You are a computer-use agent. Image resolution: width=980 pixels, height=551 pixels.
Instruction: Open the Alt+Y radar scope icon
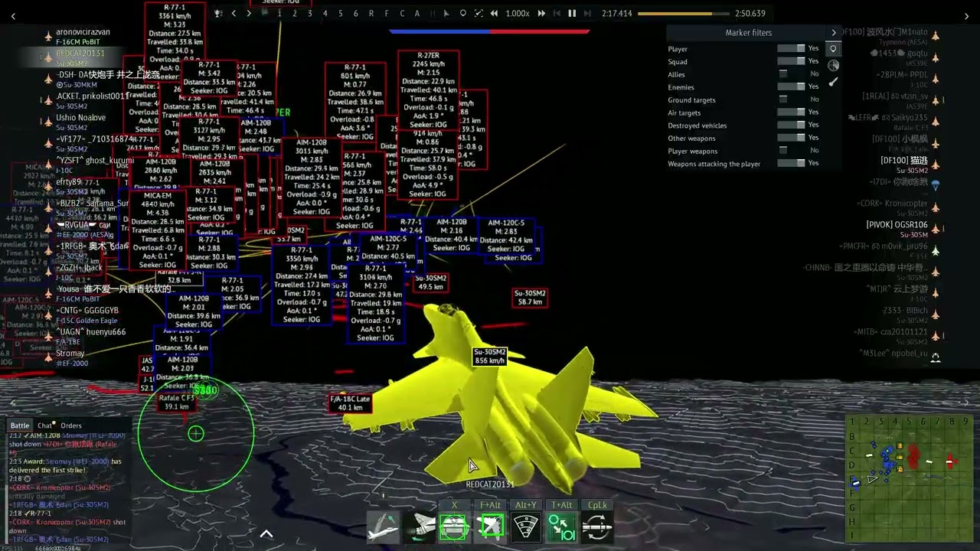click(526, 527)
